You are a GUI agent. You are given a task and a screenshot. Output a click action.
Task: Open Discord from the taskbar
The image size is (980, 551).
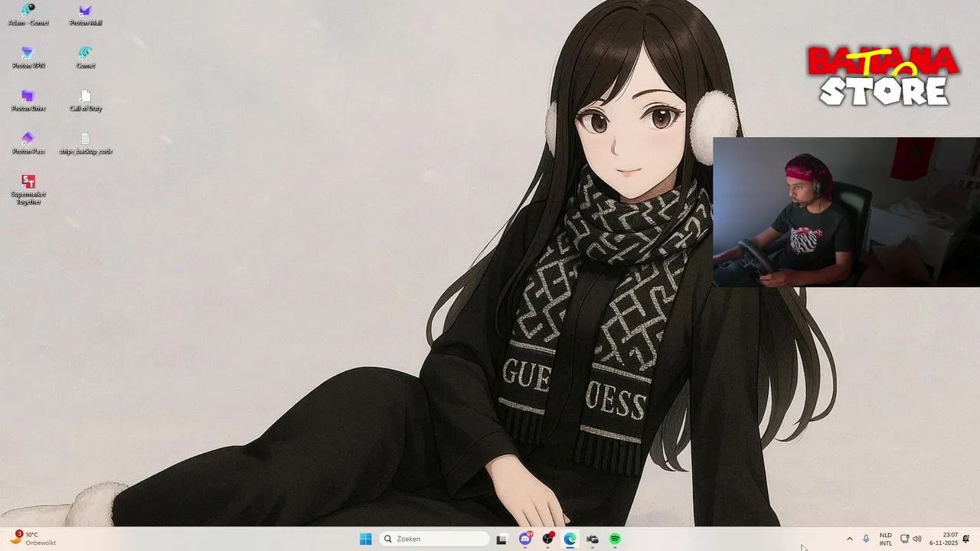click(x=525, y=539)
